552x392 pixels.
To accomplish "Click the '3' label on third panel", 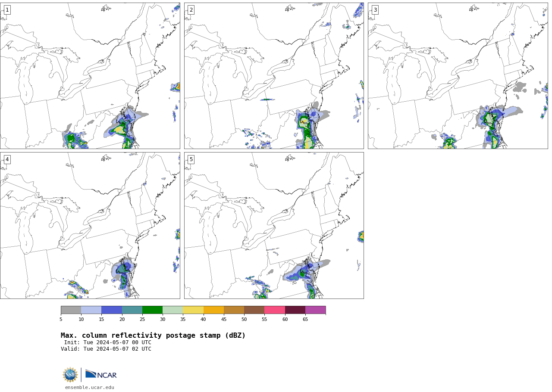I will pos(375,10).
